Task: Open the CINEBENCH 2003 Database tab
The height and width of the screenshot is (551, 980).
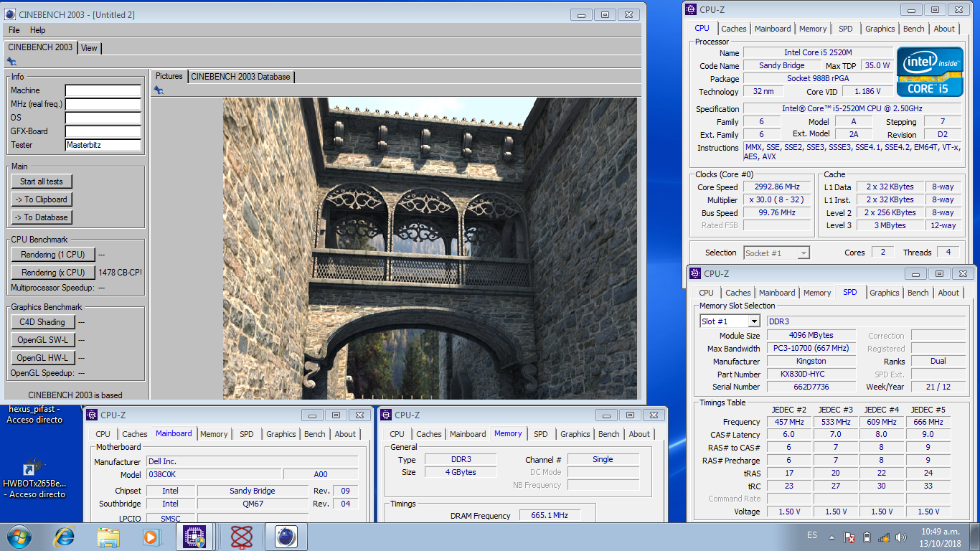Action: (240, 77)
